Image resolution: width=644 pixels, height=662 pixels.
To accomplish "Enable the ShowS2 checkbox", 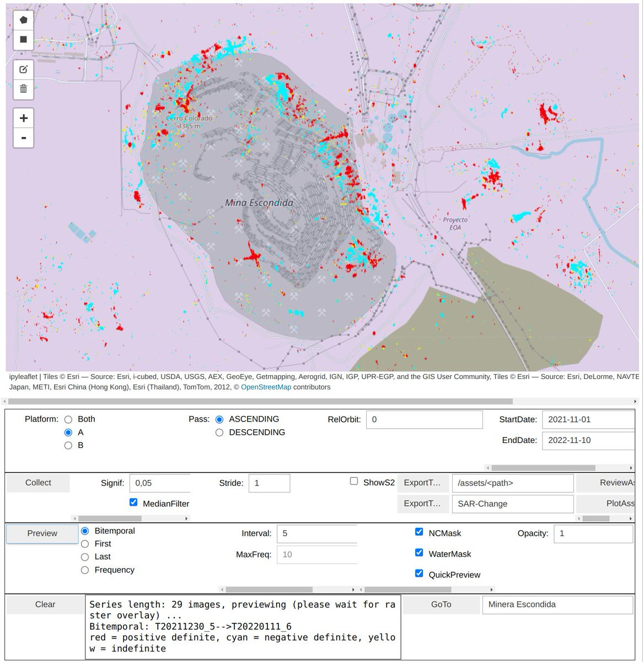I will click(354, 482).
